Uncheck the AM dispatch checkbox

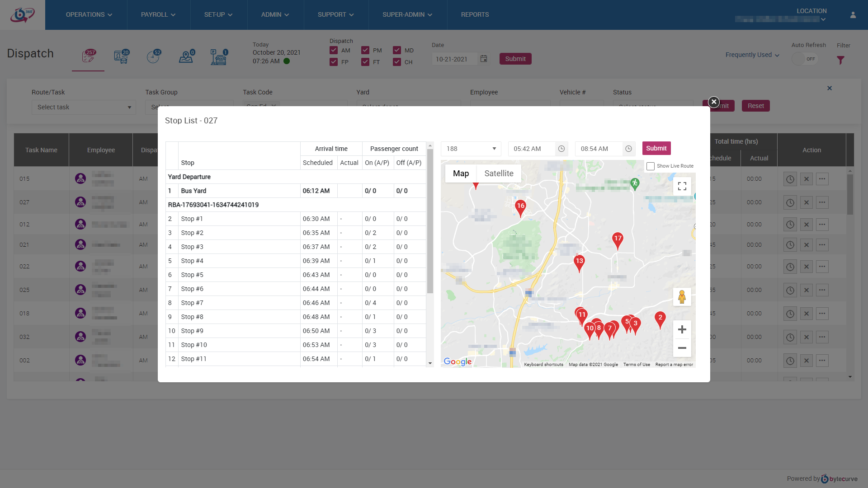(334, 50)
